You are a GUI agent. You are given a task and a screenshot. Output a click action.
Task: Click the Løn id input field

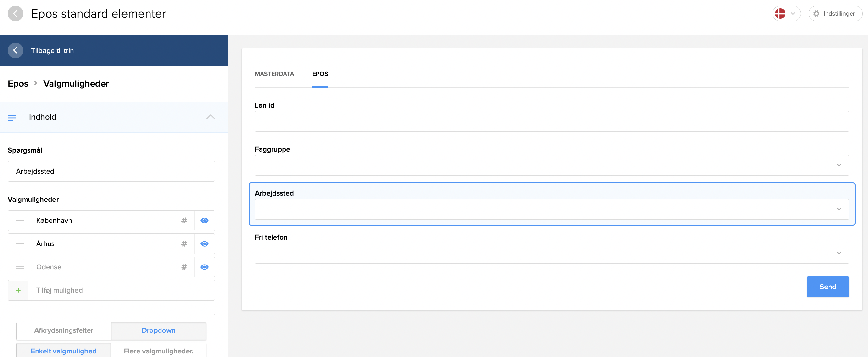551,121
